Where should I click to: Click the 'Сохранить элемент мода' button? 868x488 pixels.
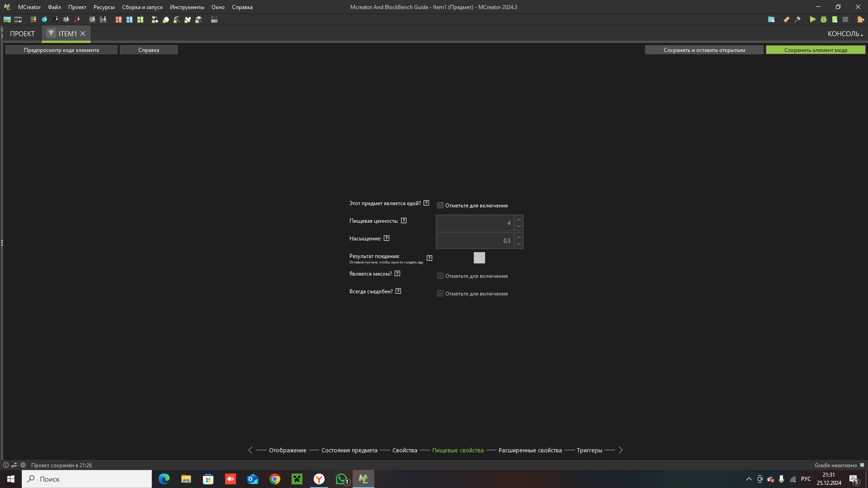point(815,50)
